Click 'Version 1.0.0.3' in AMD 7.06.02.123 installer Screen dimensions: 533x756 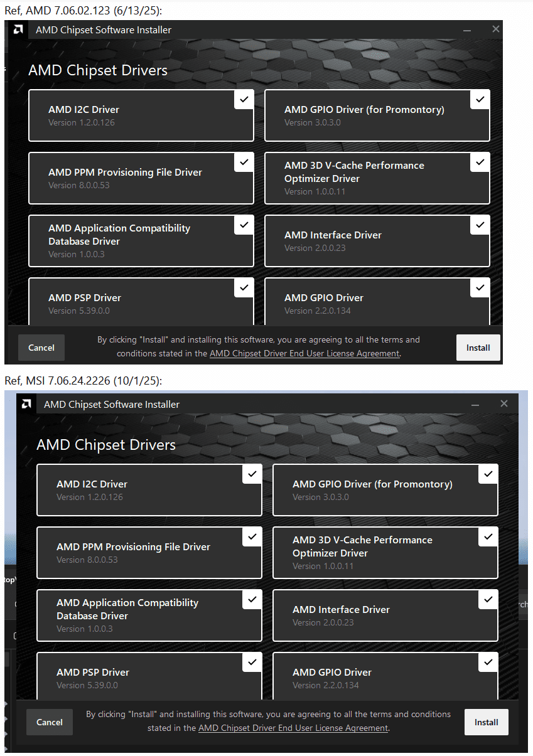tap(77, 254)
